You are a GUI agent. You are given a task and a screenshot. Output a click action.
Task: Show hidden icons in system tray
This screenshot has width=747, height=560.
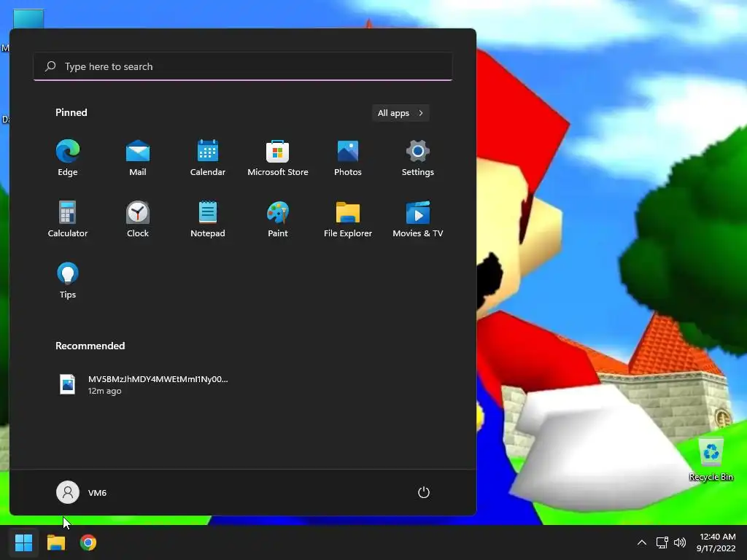pos(642,542)
